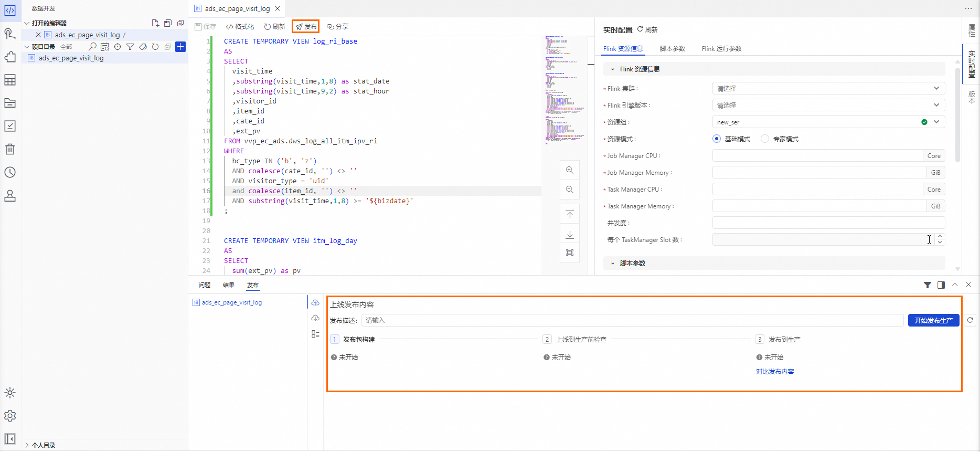Click the Job Manager CPU input field

818,155
